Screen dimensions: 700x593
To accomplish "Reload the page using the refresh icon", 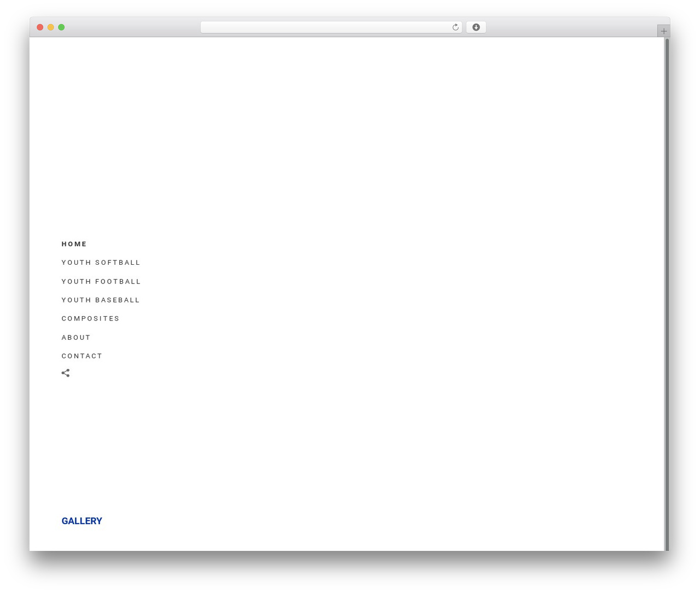I will (455, 27).
